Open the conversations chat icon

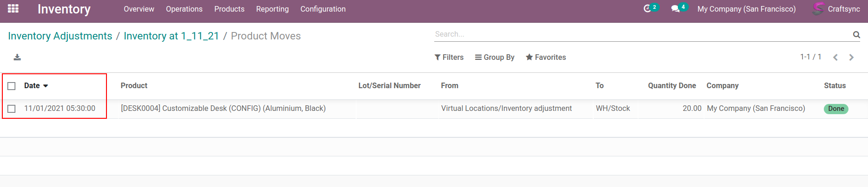tap(676, 9)
